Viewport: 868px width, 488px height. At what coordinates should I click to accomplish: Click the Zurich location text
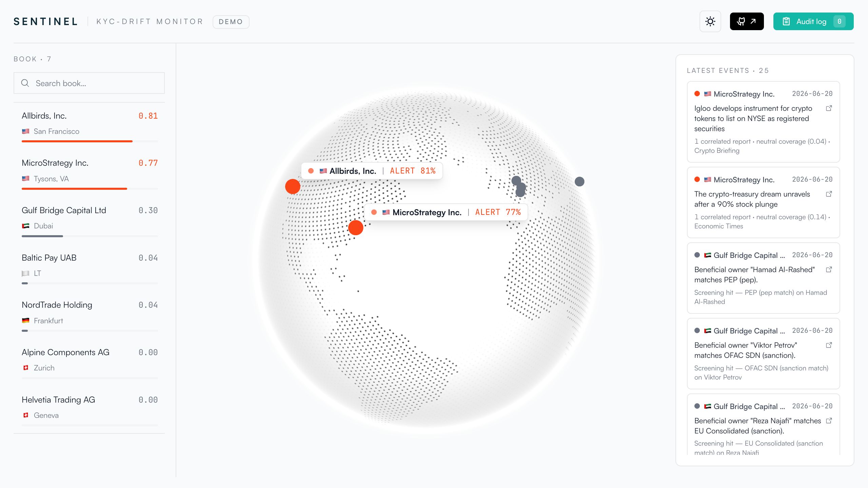click(44, 368)
